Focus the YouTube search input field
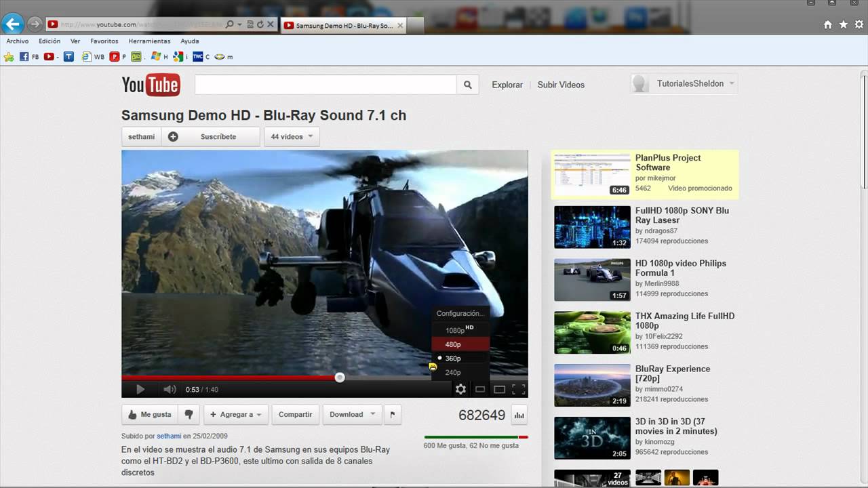Image resolution: width=868 pixels, height=488 pixels. (x=325, y=85)
